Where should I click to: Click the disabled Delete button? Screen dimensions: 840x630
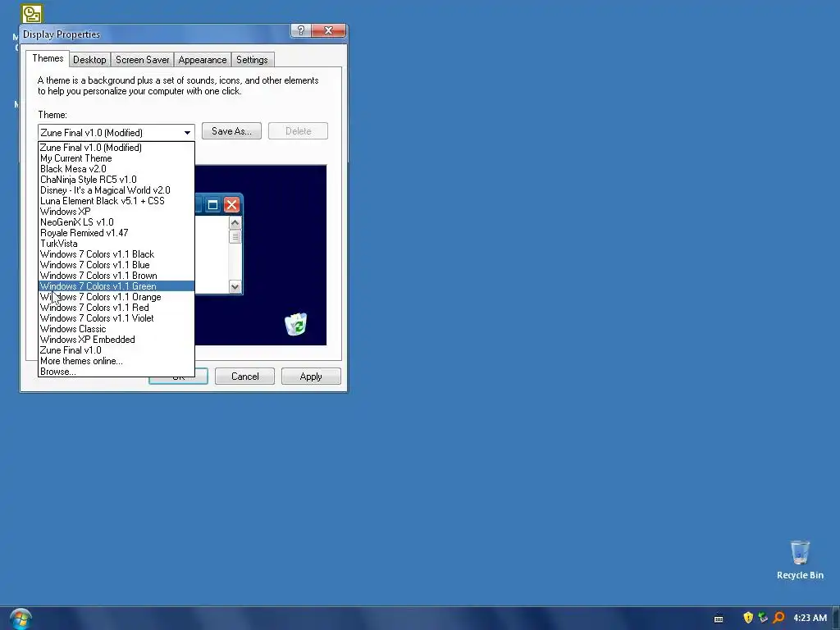pyautogui.click(x=298, y=131)
